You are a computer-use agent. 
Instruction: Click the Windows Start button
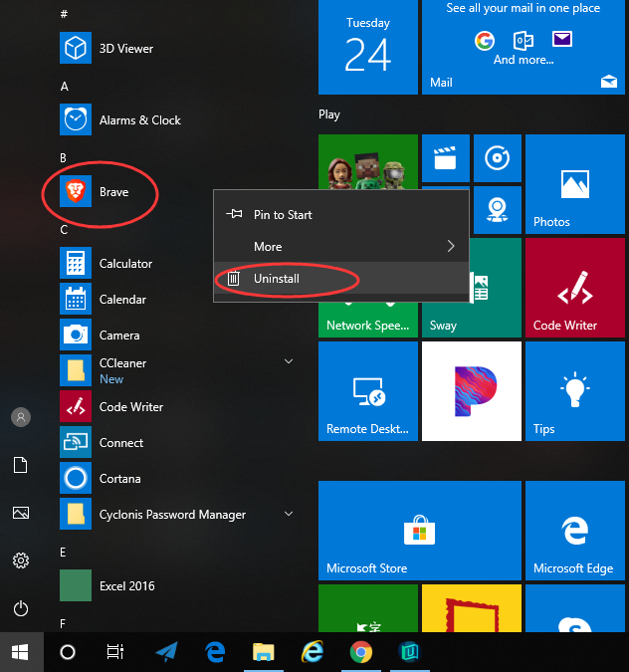point(20,652)
